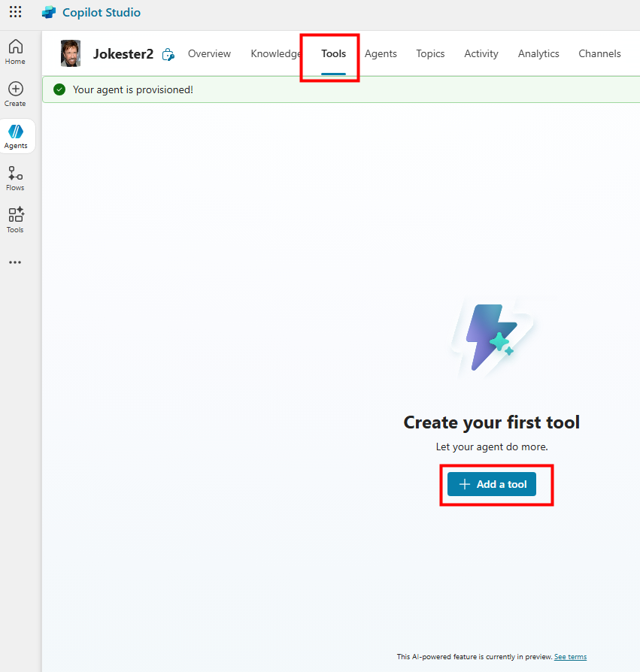The height and width of the screenshot is (672, 640).
Task: Open the See terms link
Action: pos(570,657)
